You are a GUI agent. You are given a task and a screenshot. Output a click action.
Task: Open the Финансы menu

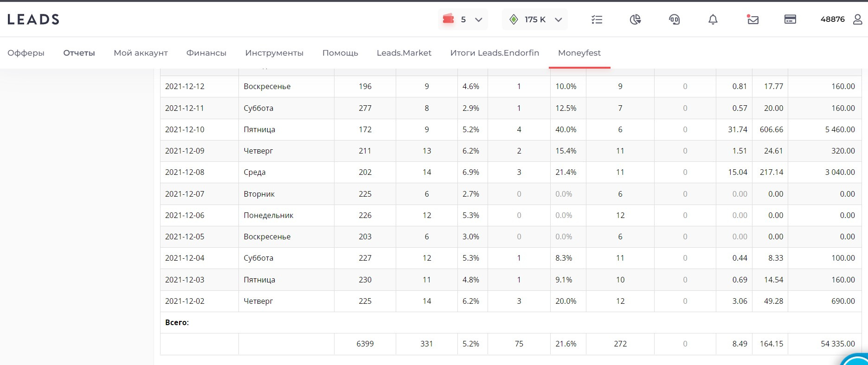click(x=206, y=53)
